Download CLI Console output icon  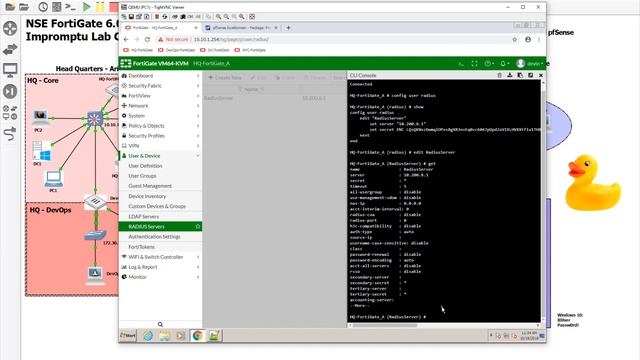(510, 76)
